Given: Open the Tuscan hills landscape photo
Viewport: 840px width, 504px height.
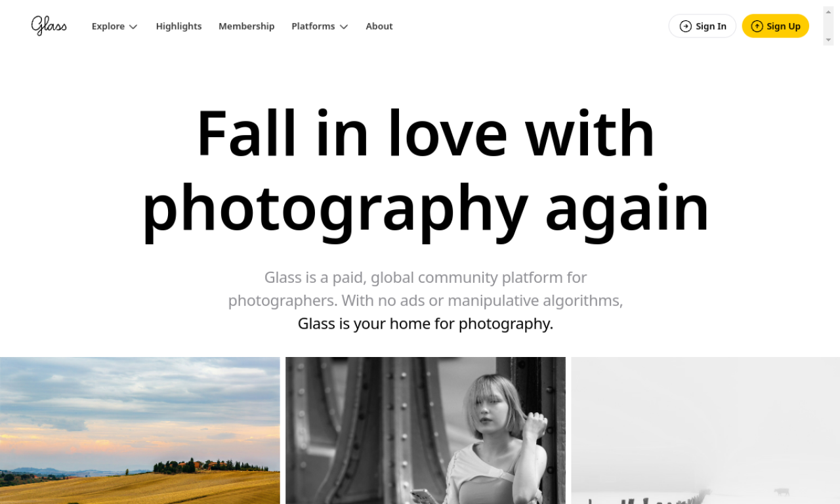Looking at the screenshot, I should [x=140, y=430].
